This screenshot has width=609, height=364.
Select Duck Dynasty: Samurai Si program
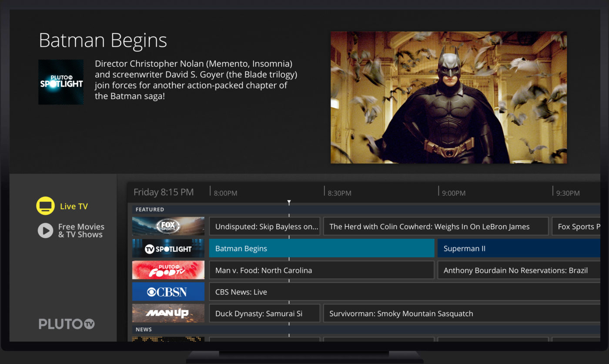[x=264, y=314]
